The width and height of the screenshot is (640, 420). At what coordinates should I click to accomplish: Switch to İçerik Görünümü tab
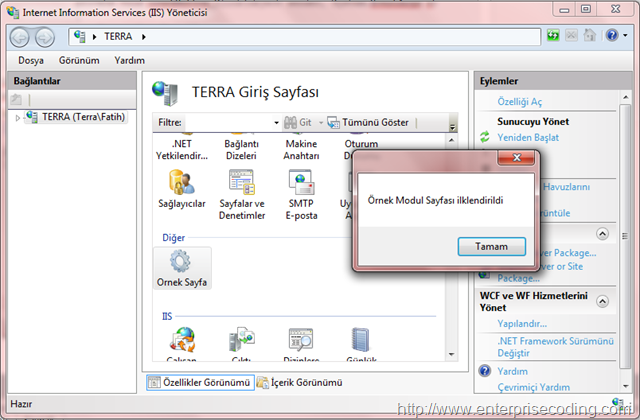300,382
